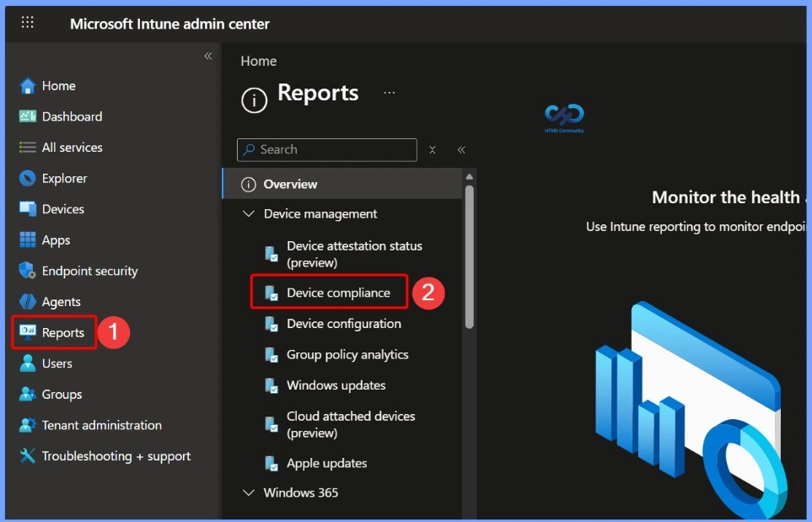The height and width of the screenshot is (522, 812).
Task: Open Device attestation status (preview)
Action: 354,254
